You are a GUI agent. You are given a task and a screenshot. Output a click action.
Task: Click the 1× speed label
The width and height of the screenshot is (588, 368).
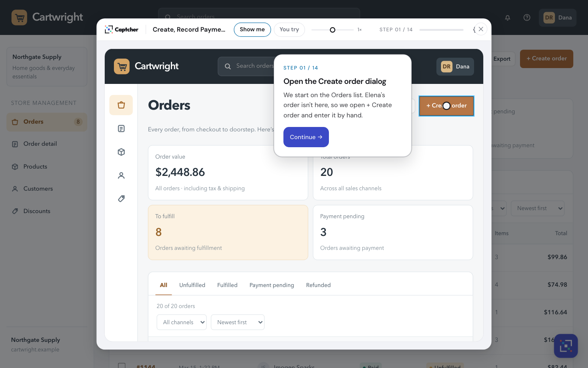[x=359, y=30]
